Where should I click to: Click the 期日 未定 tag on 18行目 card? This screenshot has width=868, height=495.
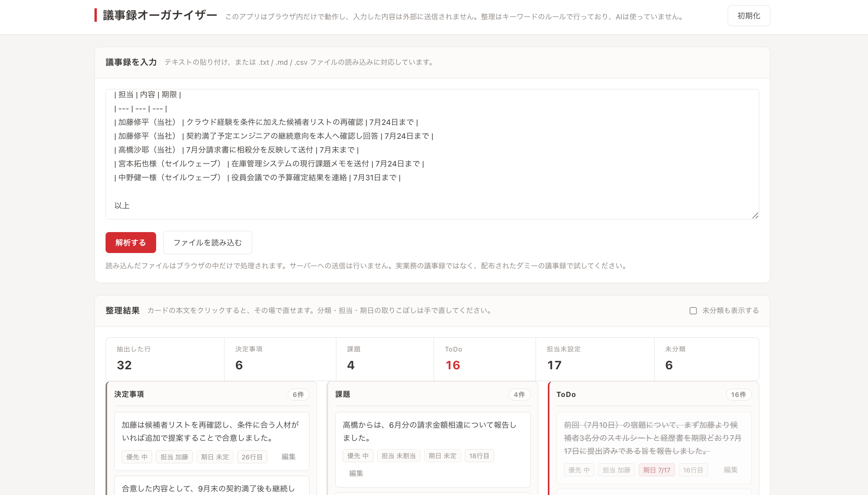(442, 456)
